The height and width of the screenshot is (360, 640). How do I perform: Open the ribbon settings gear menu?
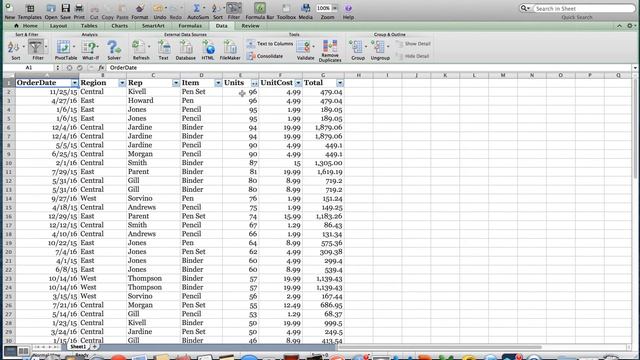[630, 26]
